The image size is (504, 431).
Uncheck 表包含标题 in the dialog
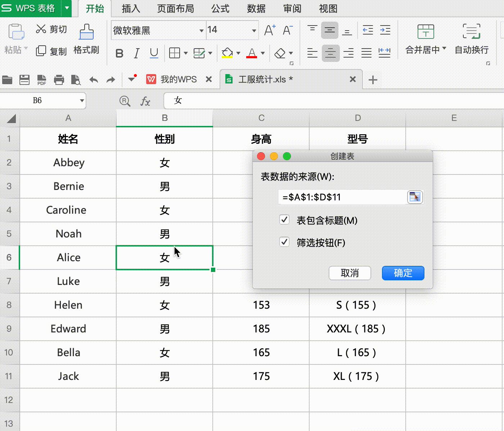(284, 220)
